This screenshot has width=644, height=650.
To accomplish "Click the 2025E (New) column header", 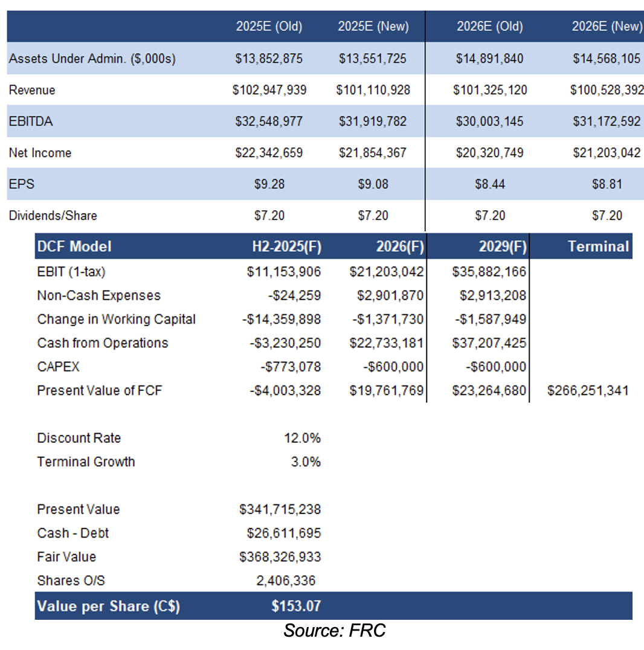I will click(x=373, y=26).
